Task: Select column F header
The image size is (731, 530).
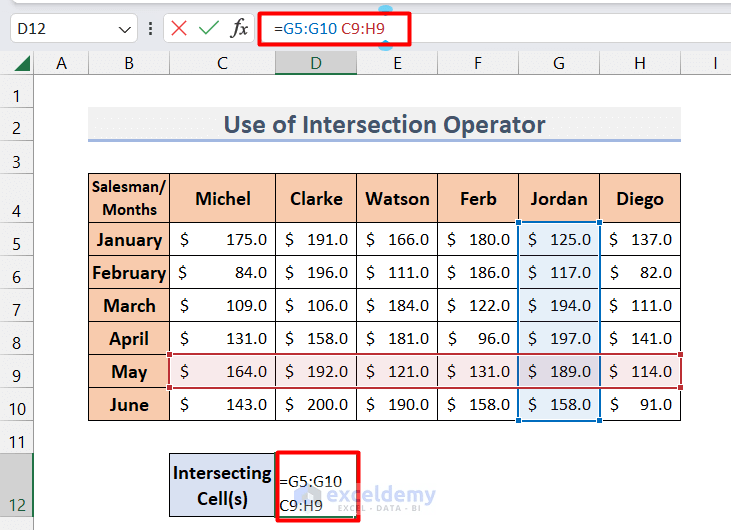Action: [478, 63]
